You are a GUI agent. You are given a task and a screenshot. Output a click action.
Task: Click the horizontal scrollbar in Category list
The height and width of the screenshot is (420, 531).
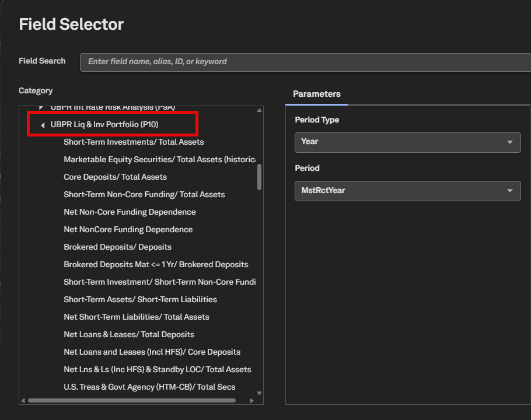click(132, 401)
